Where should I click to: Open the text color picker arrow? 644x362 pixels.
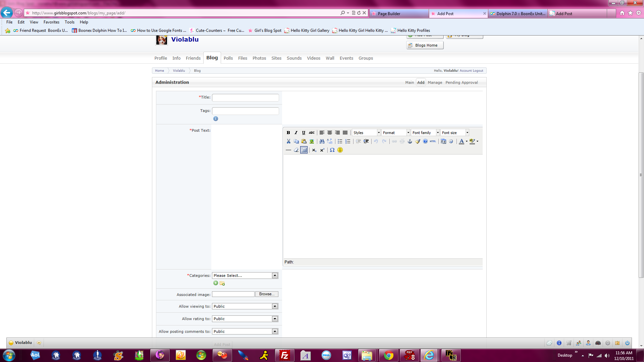click(467, 141)
